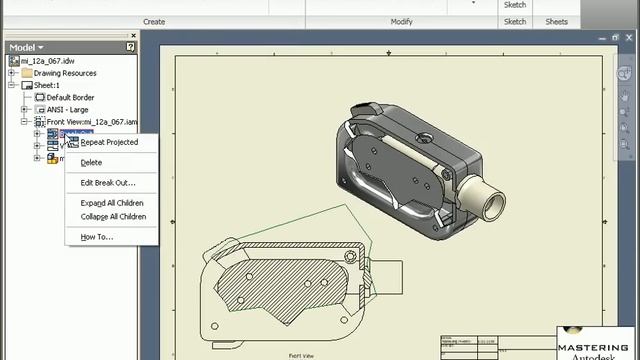640x360 pixels.
Task: Open How To... from context menu
Action: [x=111, y=237]
